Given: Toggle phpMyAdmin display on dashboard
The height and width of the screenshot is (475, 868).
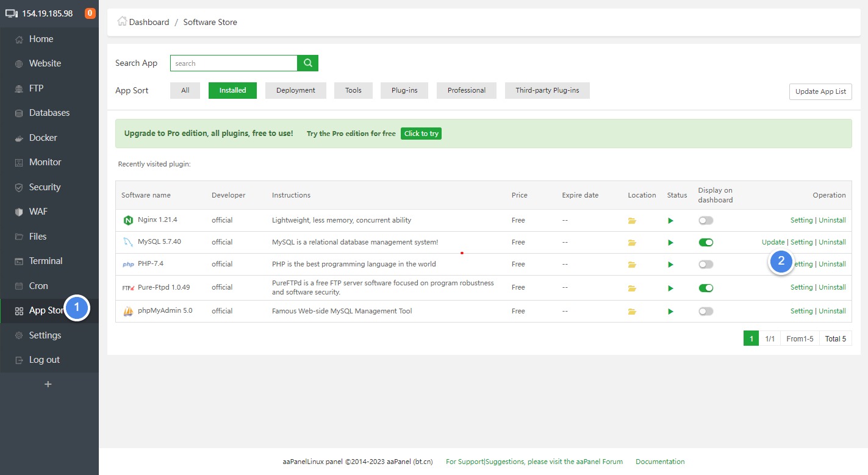Looking at the screenshot, I should (x=706, y=311).
